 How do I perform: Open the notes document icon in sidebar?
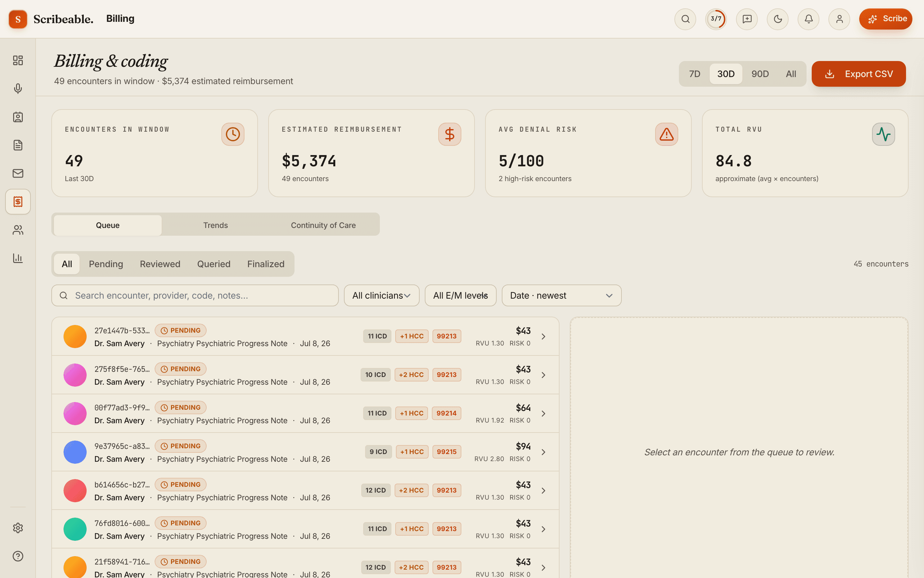coord(18,145)
